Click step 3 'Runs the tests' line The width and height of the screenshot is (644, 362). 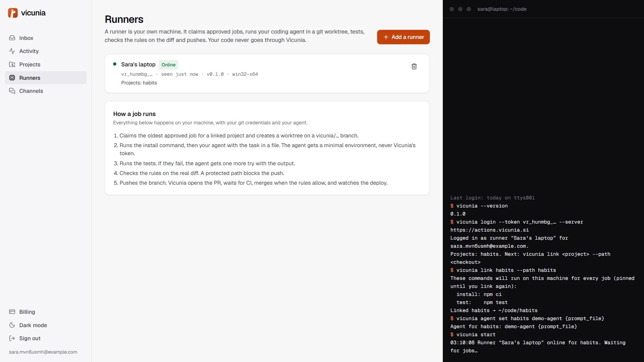207,163
